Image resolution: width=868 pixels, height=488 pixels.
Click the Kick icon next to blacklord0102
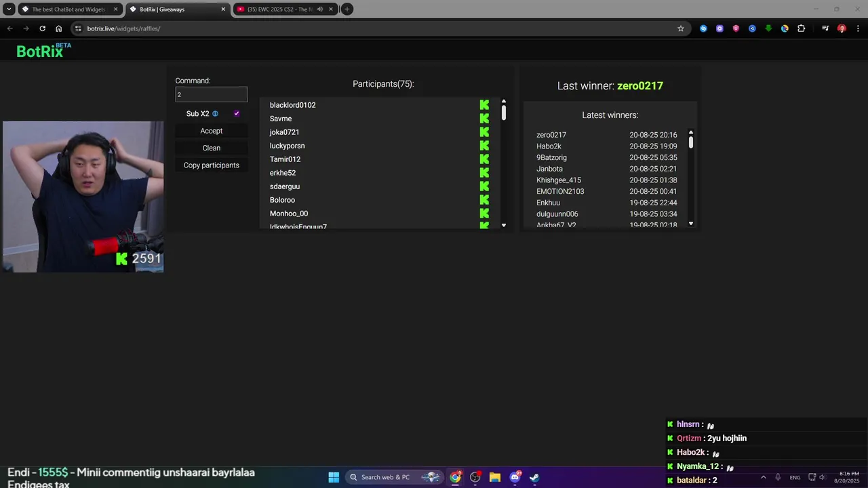click(484, 105)
